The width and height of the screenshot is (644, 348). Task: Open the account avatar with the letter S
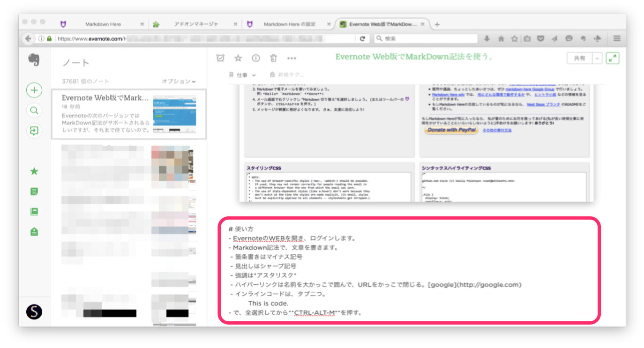click(34, 311)
